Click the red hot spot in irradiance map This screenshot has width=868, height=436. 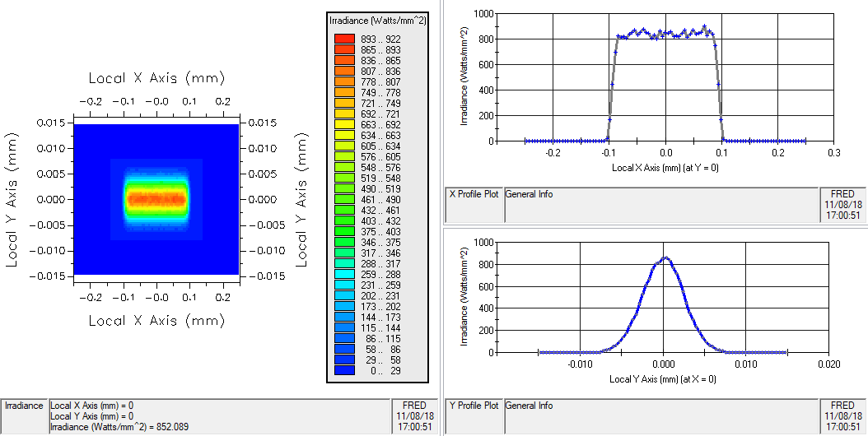coord(156,199)
